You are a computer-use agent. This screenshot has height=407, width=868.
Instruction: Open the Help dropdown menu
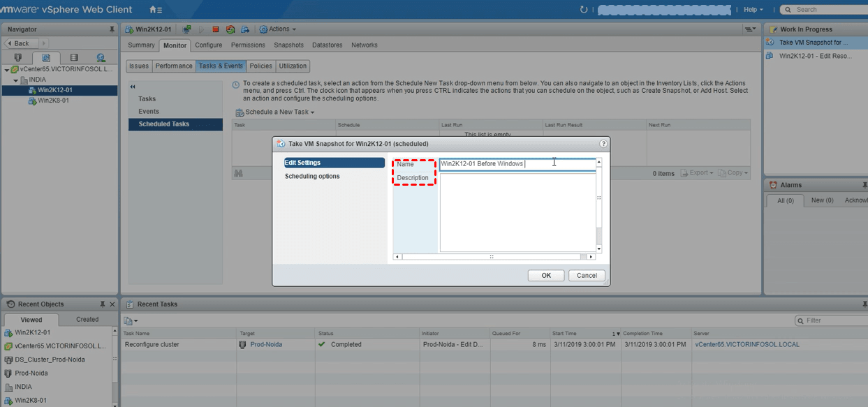(753, 10)
